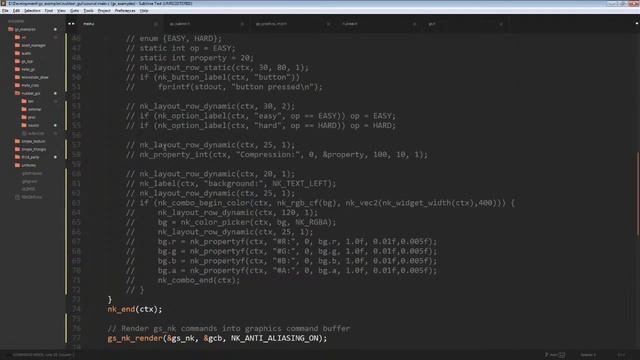The image size is (640, 360).
Task: Click the modified dot beside third_party
Action: (55, 157)
